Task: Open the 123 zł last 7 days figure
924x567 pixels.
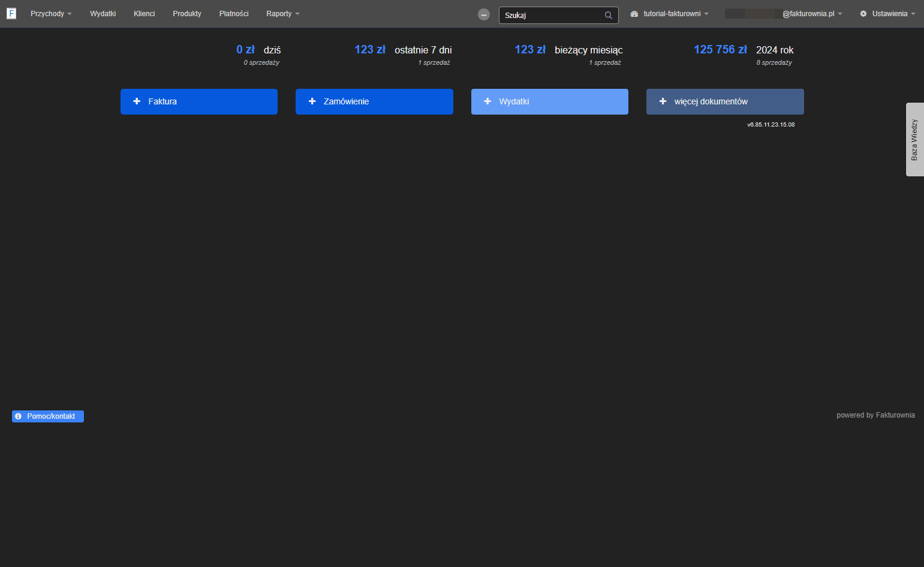Action: [370, 50]
